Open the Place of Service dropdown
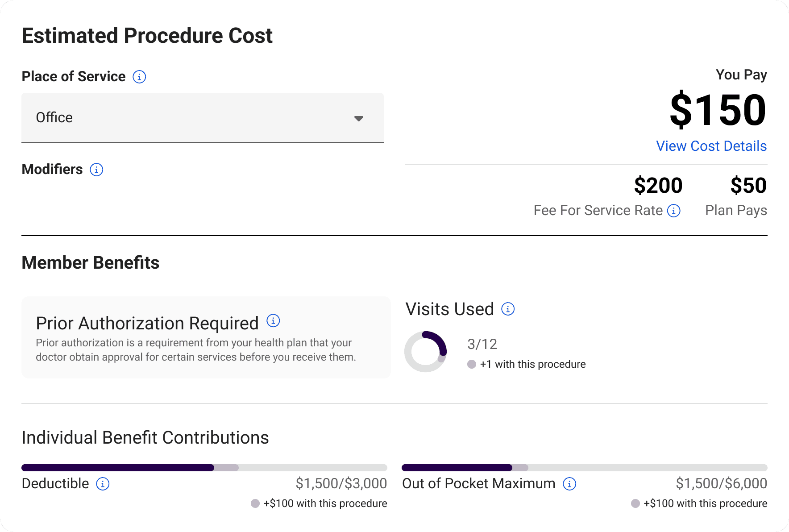789x532 pixels. pyautogui.click(x=202, y=118)
